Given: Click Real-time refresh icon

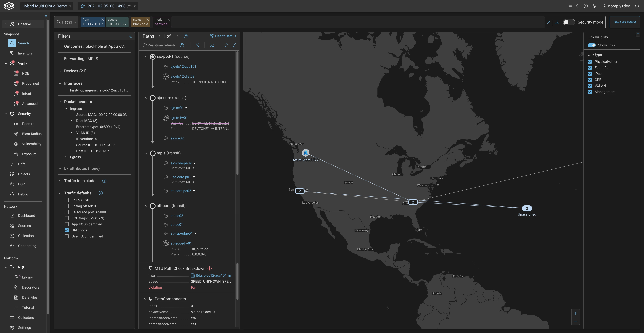Looking at the screenshot, I should click(x=145, y=45).
